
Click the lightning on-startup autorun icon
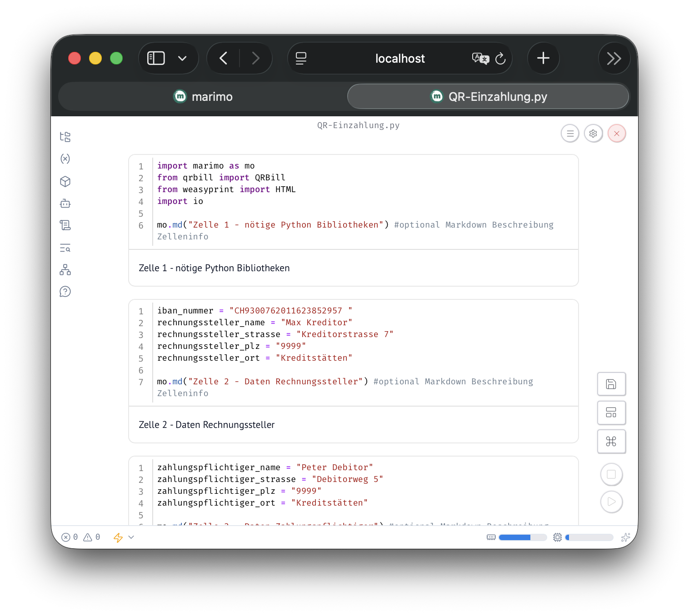(x=118, y=537)
